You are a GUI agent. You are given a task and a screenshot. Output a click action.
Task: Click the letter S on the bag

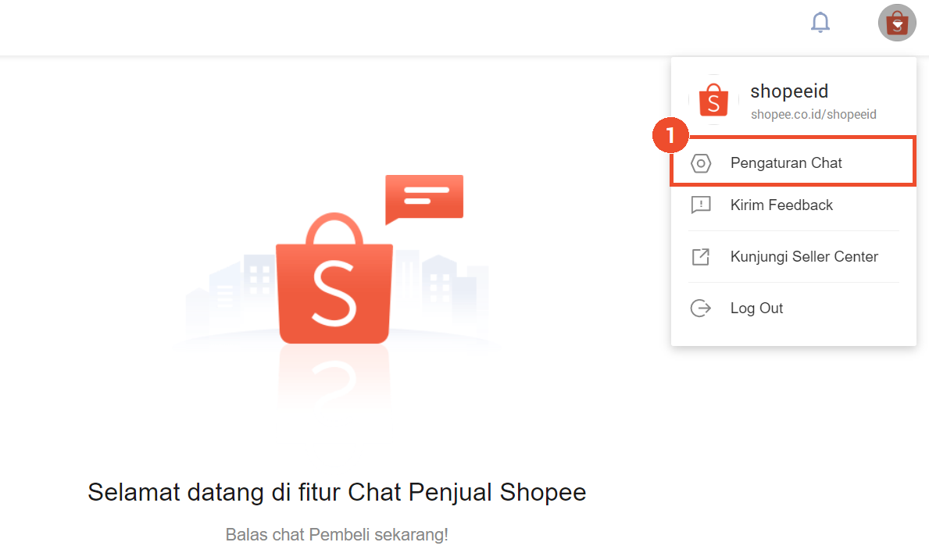click(334, 294)
